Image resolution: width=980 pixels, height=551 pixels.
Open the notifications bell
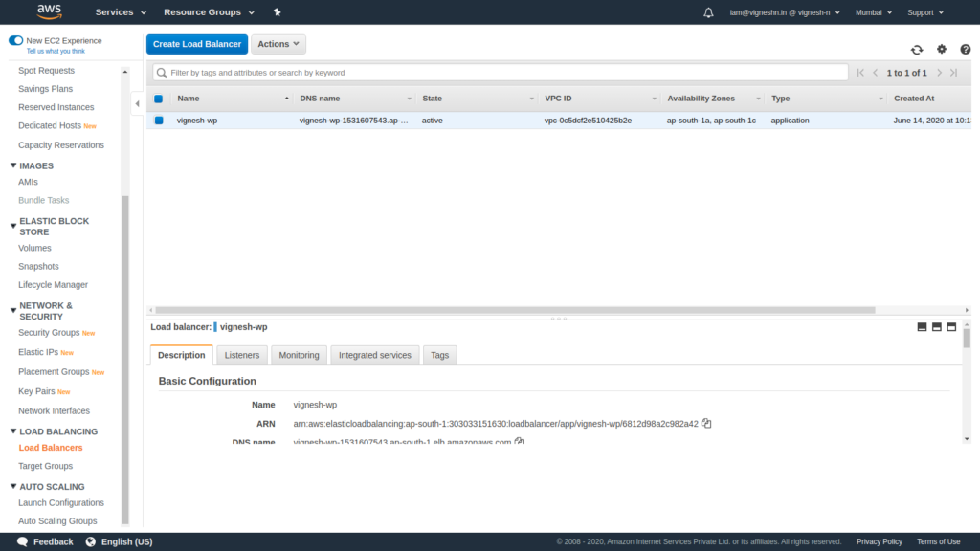pyautogui.click(x=708, y=12)
